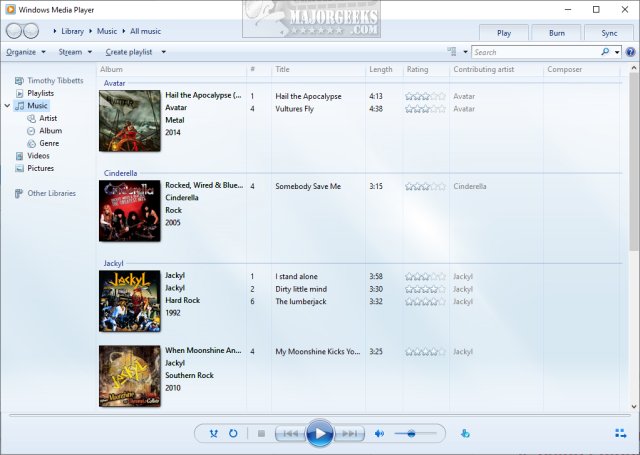Viewport: 640px width, 455px height.
Task: Sort by the Length column header
Action: click(384, 69)
